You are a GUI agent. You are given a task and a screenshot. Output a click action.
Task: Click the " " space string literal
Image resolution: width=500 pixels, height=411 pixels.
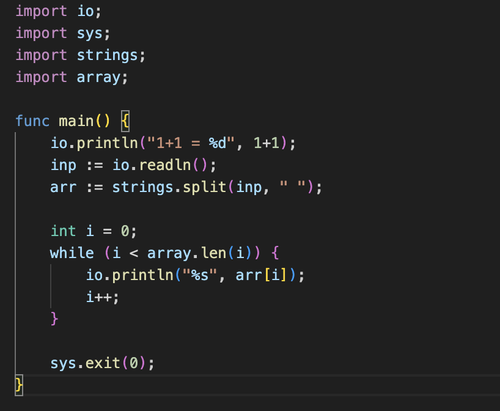click(x=293, y=185)
